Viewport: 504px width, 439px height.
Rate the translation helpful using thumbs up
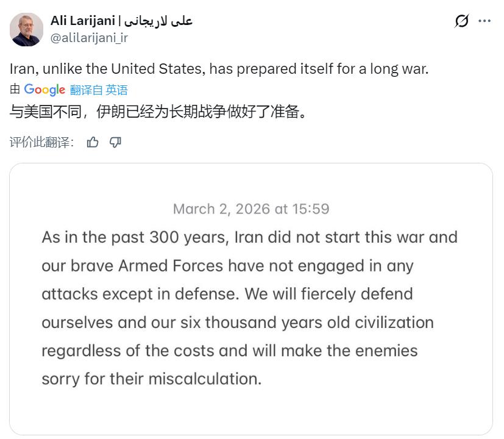tap(93, 142)
